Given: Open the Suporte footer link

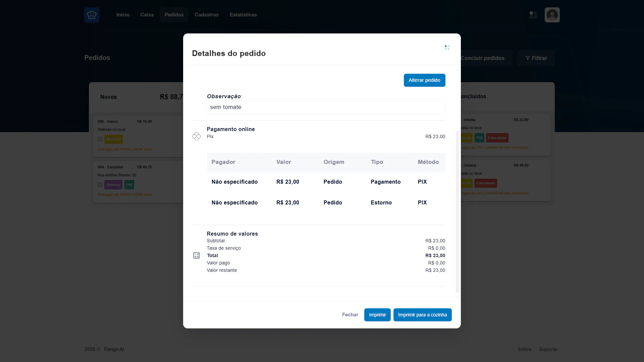Looking at the screenshot, I should point(548,349).
